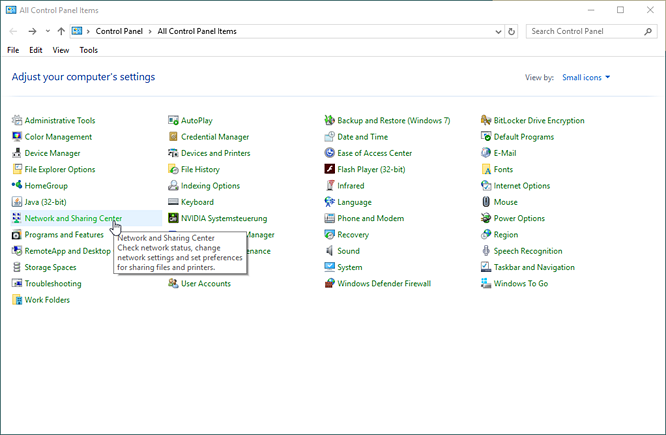Click the HomeGroup icon
666x435 pixels.
(x=17, y=186)
